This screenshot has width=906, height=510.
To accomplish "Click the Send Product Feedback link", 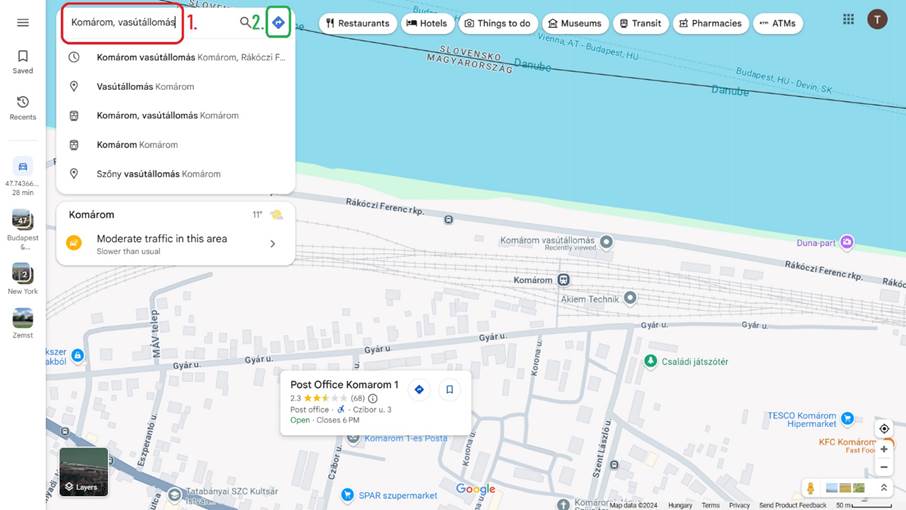I will click(x=792, y=505).
